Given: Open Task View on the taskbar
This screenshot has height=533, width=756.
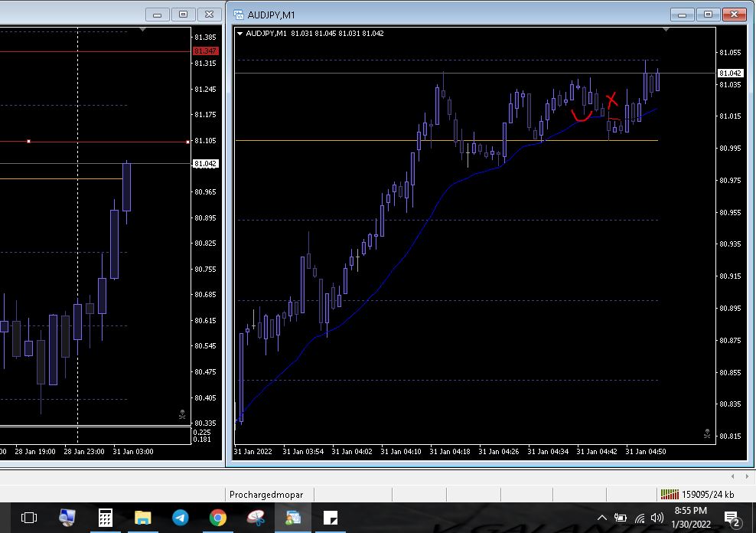Looking at the screenshot, I should click(x=28, y=518).
